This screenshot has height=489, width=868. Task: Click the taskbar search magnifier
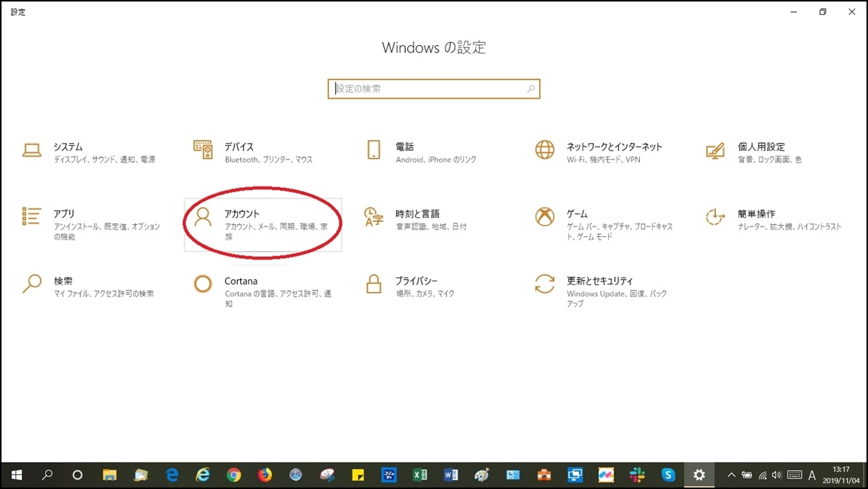pyautogui.click(x=47, y=475)
